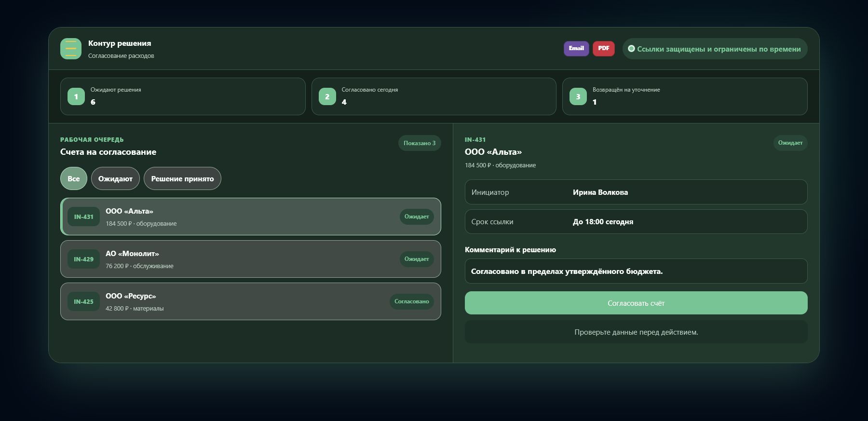Click the green dot in the secure links status
The height and width of the screenshot is (421, 868).
click(x=631, y=49)
